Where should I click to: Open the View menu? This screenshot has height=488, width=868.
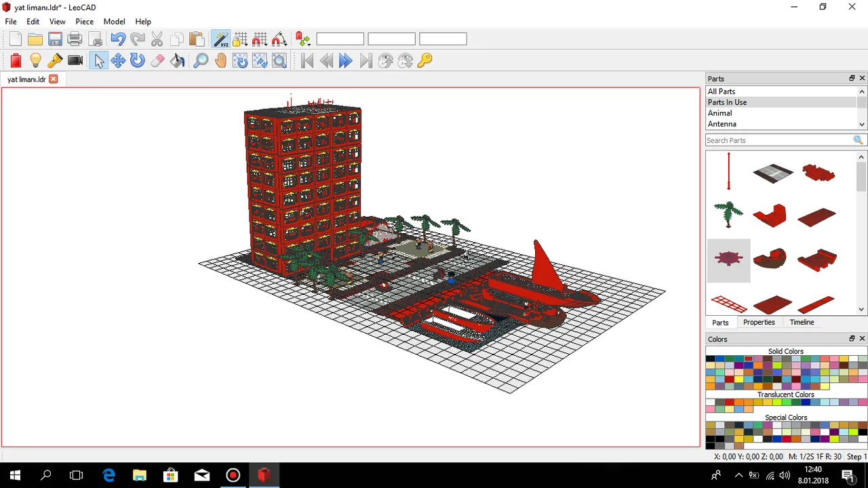click(57, 22)
